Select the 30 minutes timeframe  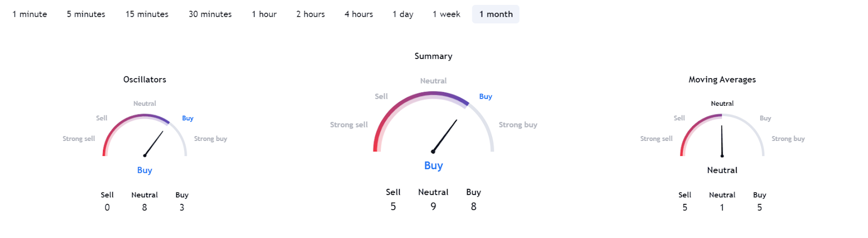pyautogui.click(x=210, y=14)
